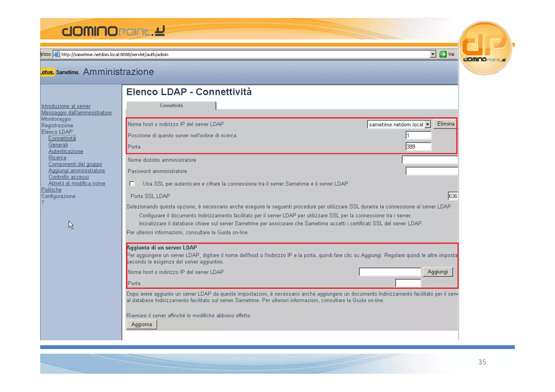555x392 pixels.
Task: Enable the Usa SSL checkbox
Action: tap(132, 184)
